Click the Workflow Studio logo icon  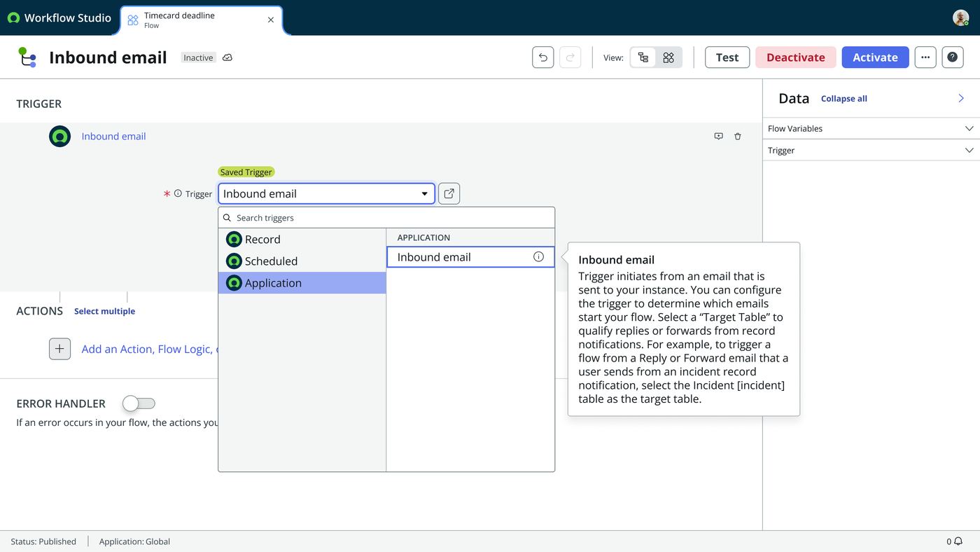(13, 18)
